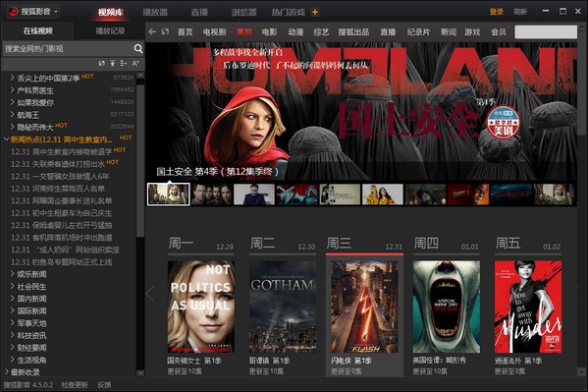Open the 播放器 top tab

pyautogui.click(x=155, y=12)
